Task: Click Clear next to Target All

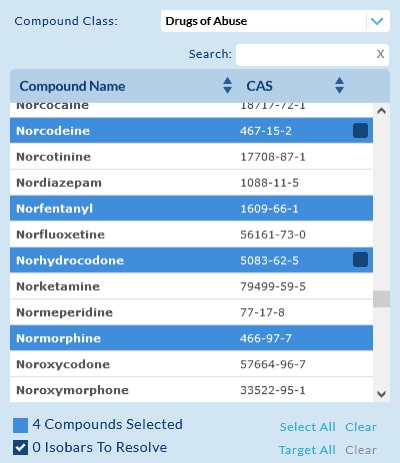Action: tap(361, 450)
